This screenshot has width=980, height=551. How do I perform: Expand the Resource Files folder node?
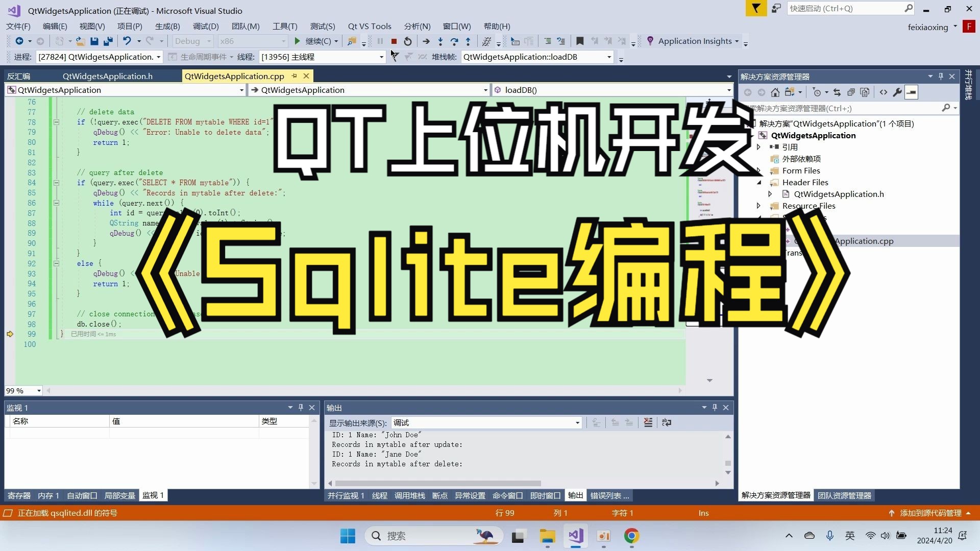point(759,206)
